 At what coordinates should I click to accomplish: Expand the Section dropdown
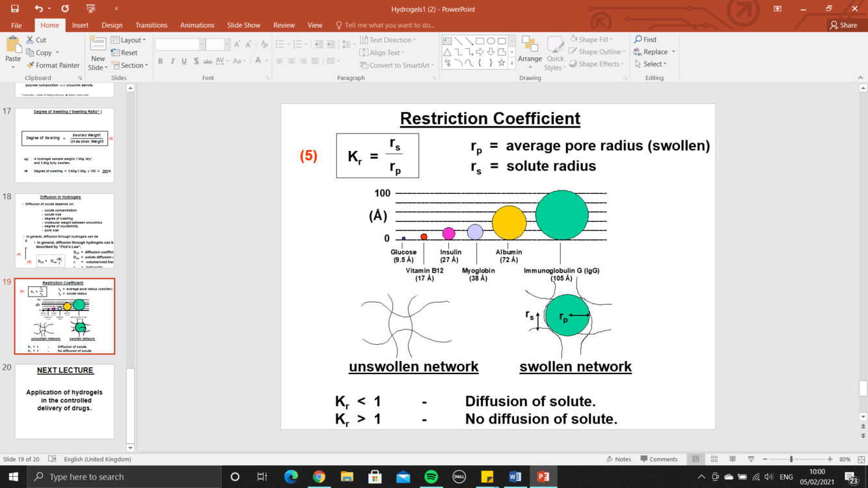pos(129,65)
